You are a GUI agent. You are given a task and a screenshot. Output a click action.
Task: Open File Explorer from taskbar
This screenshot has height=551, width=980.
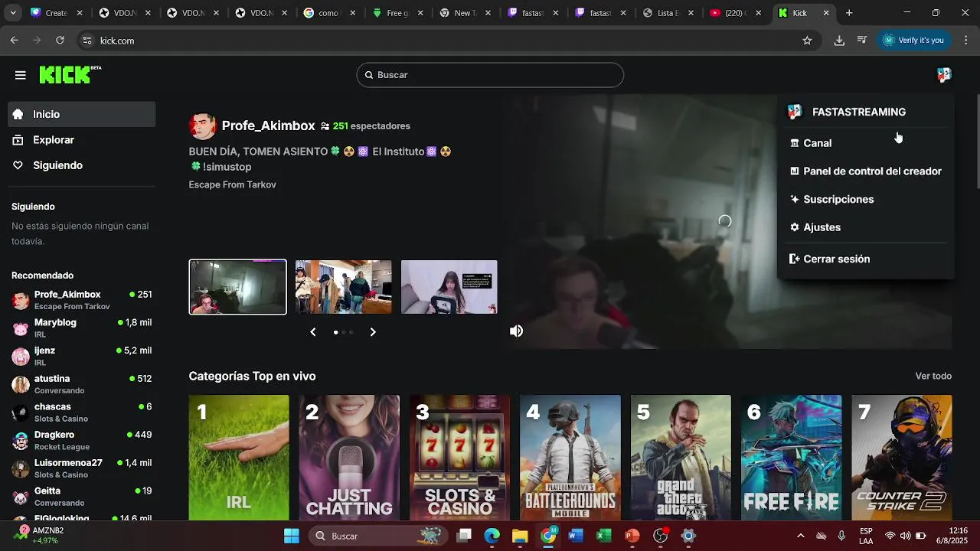520,536
